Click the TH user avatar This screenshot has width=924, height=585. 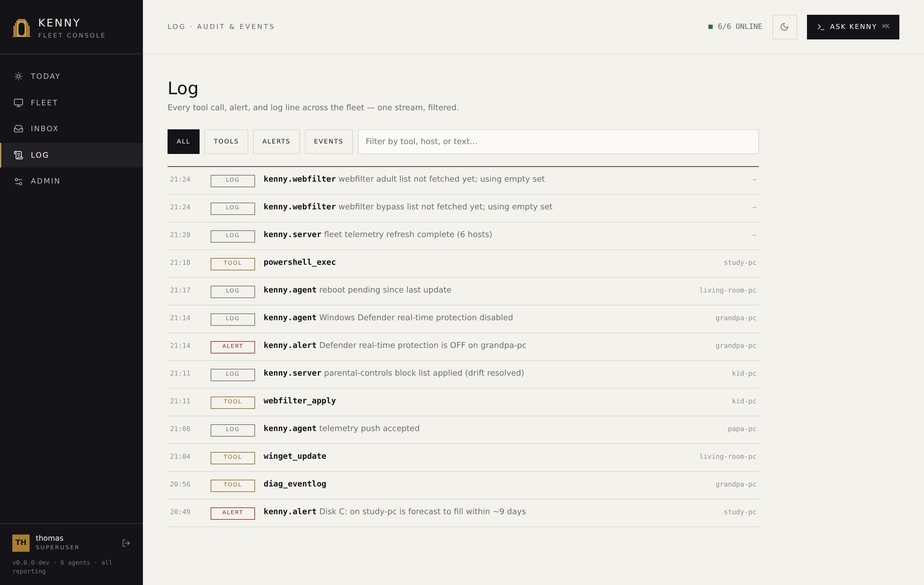coord(21,543)
